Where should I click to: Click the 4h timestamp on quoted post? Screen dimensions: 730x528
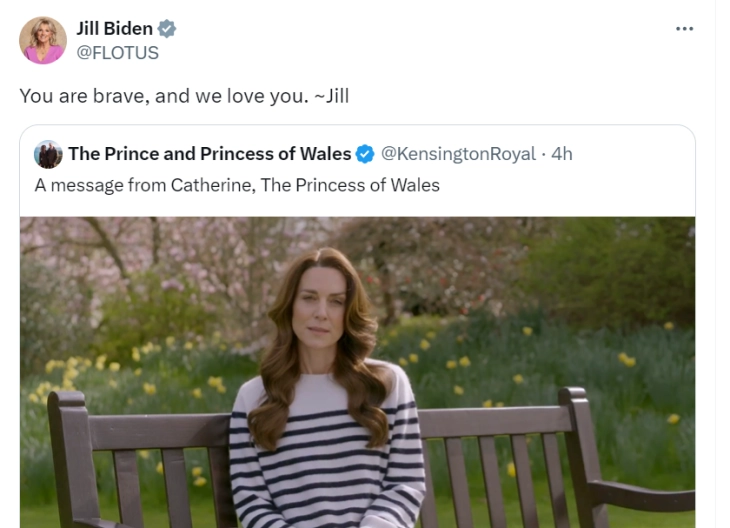click(x=562, y=154)
